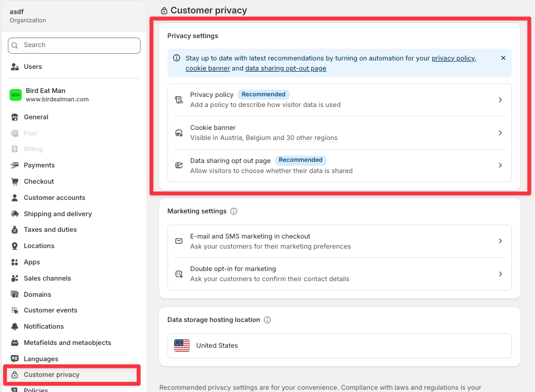This screenshot has width=535, height=392.
Task: Click the Privacy policy Recommended badge
Action: pos(263,95)
